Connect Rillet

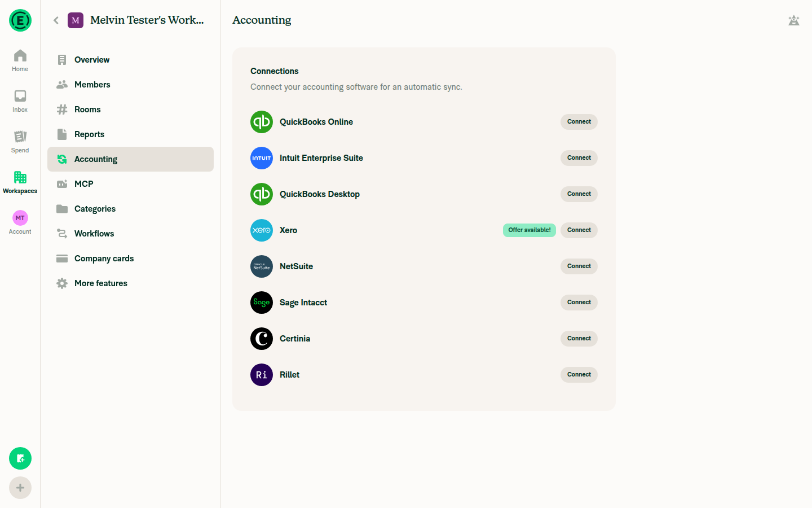[x=579, y=375]
